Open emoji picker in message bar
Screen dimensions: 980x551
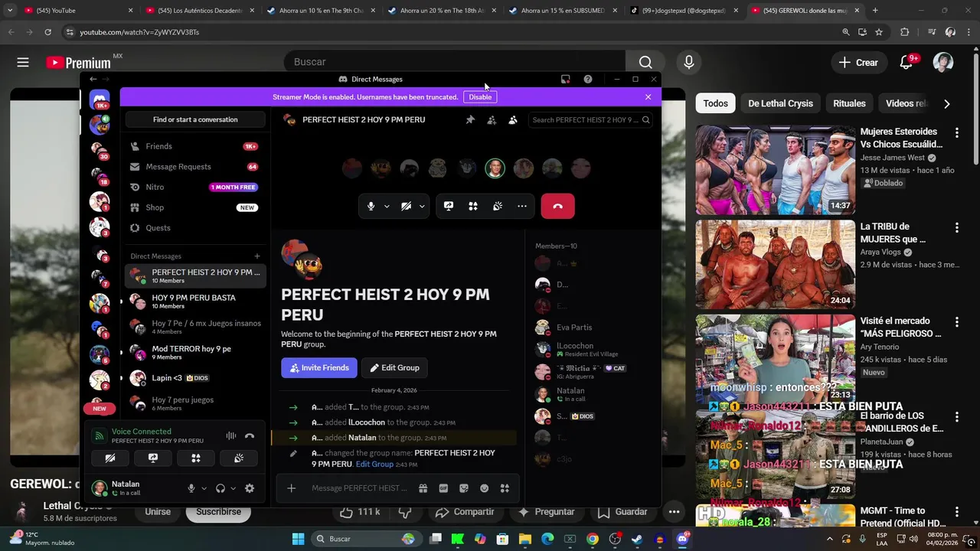(x=484, y=488)
